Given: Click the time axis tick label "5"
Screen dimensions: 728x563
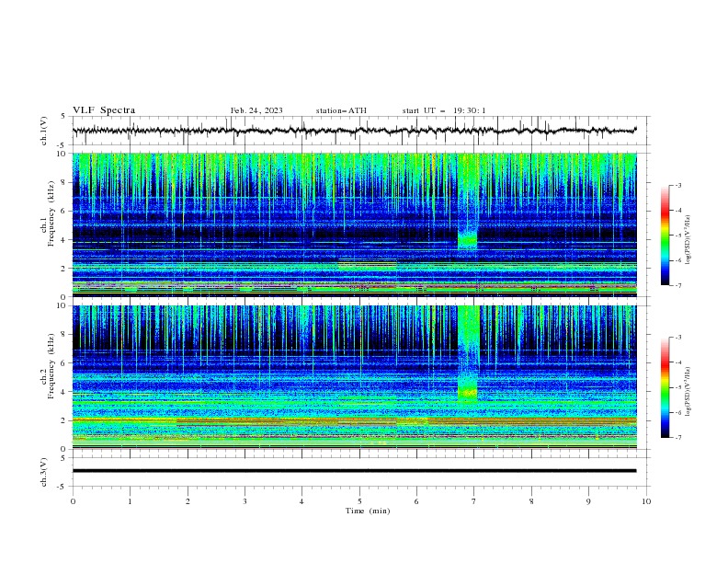Looking at the screenshot, I should pos(359,501).
